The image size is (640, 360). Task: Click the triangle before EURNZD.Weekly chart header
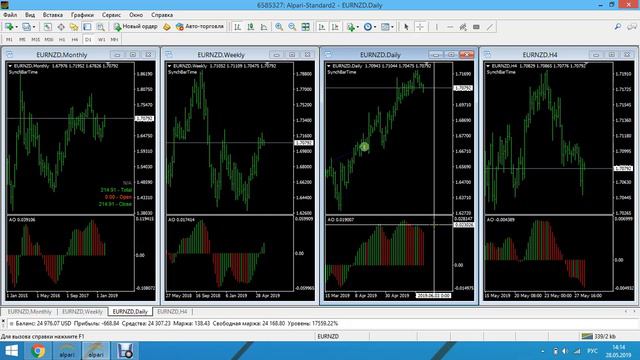coord(169,66)
